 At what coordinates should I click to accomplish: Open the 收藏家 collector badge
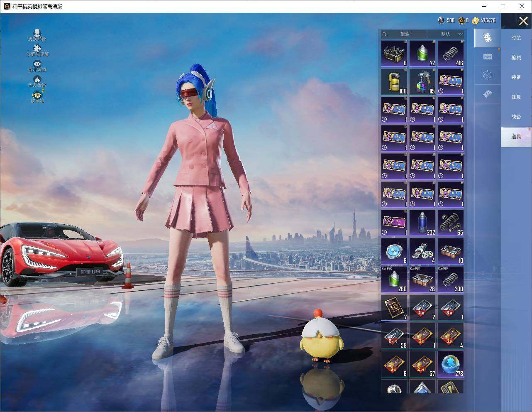tap(37, 97)
